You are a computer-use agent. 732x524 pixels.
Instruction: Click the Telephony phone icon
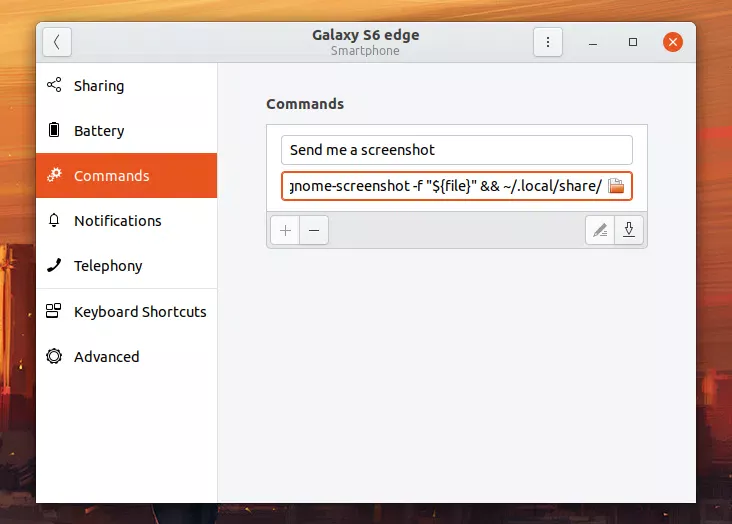point(54,265)
